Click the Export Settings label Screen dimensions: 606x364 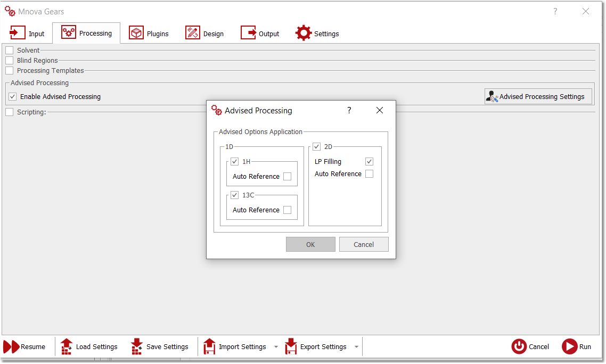tap(323, 347)
